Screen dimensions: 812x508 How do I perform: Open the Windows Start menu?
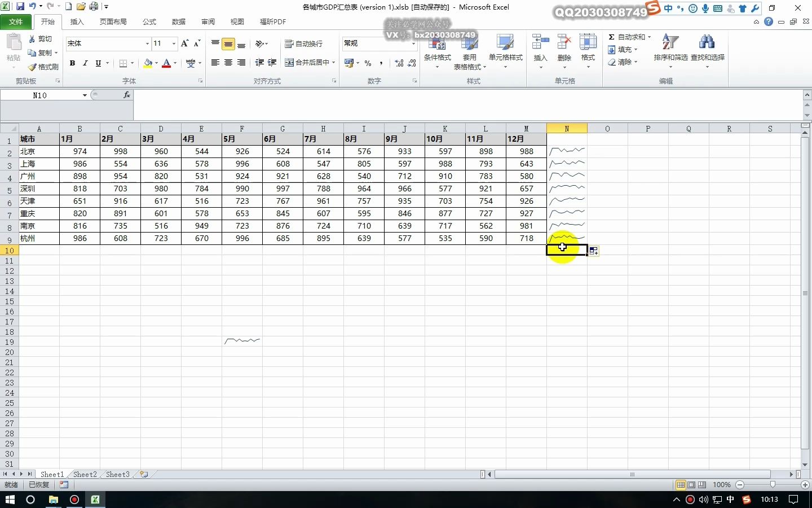[x=10, y=500]
